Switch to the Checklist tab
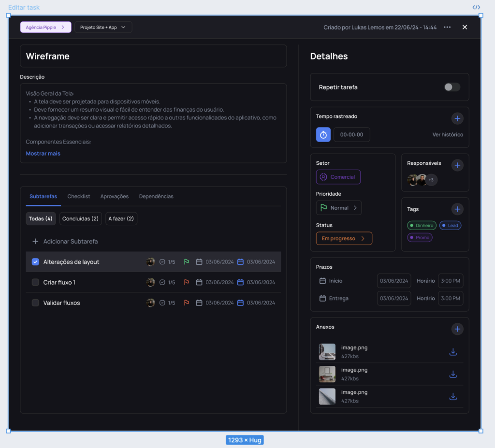This screenshot has height=448, width=495. coord(78,196)
